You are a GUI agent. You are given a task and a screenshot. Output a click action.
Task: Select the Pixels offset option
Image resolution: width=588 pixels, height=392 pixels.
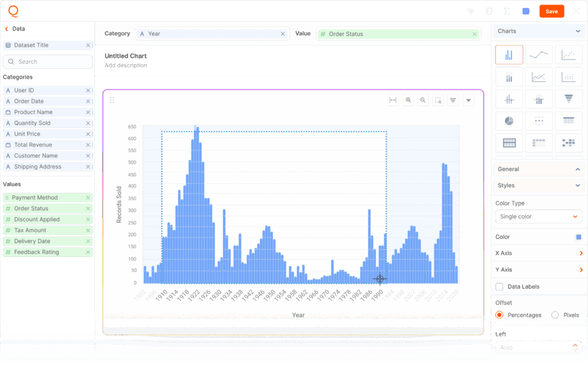coord(555,315)
